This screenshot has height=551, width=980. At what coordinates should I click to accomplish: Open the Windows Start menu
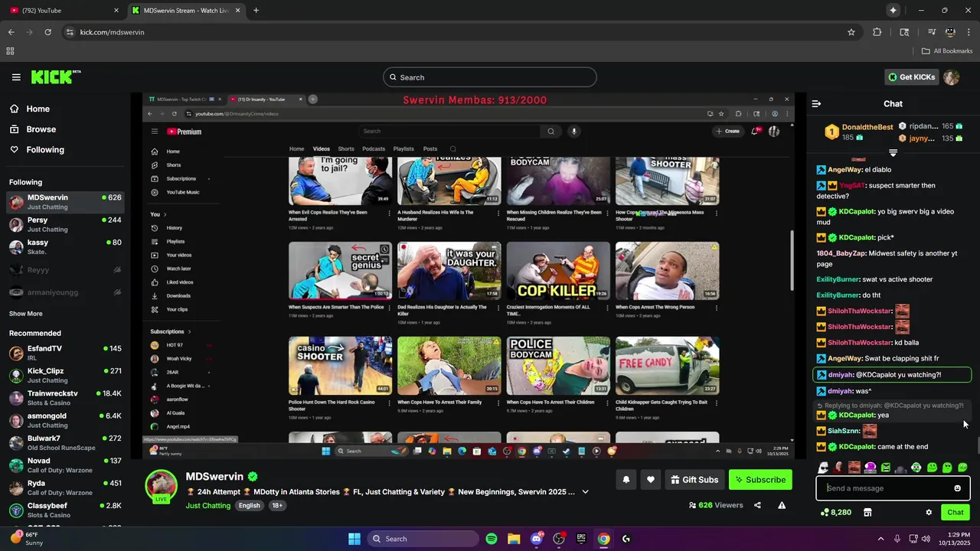point(354,539)
